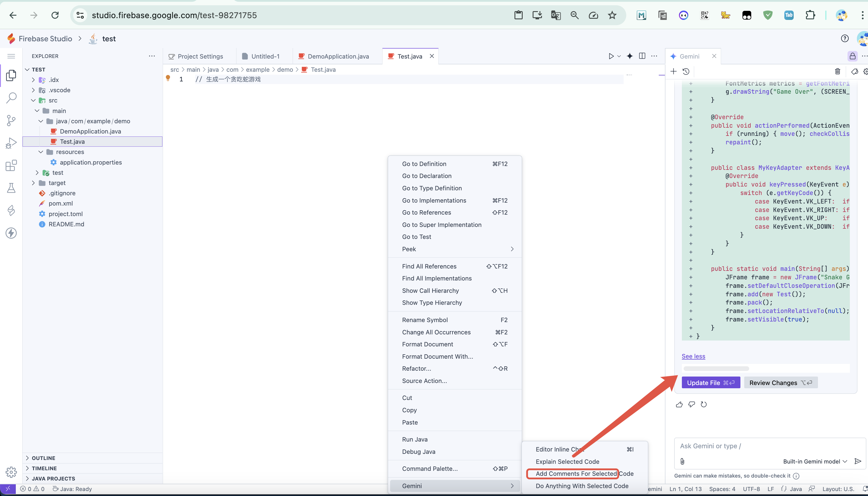
Task: Click the Run play icon in editor toolbar
Action: (x=611, y=56)
